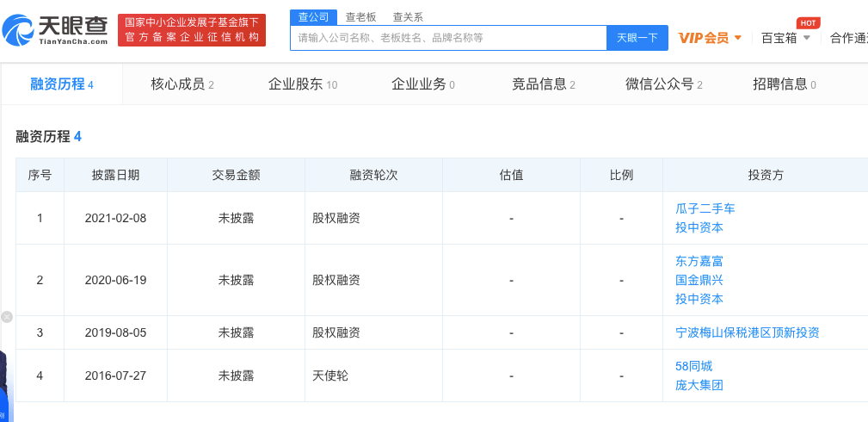Viewport: 868px width, 422px height.
Task: Click the TianYanCha logo
Action: pos(56,30)
